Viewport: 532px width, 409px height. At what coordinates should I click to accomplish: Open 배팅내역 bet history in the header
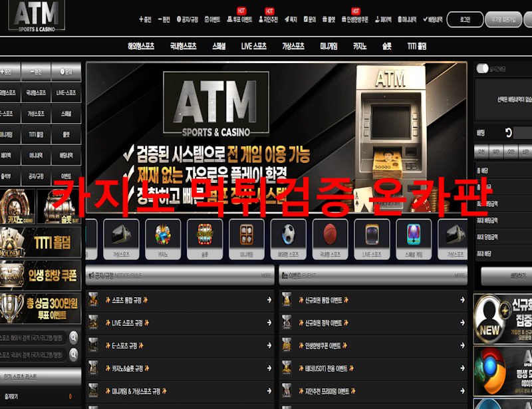pos(433,20)
